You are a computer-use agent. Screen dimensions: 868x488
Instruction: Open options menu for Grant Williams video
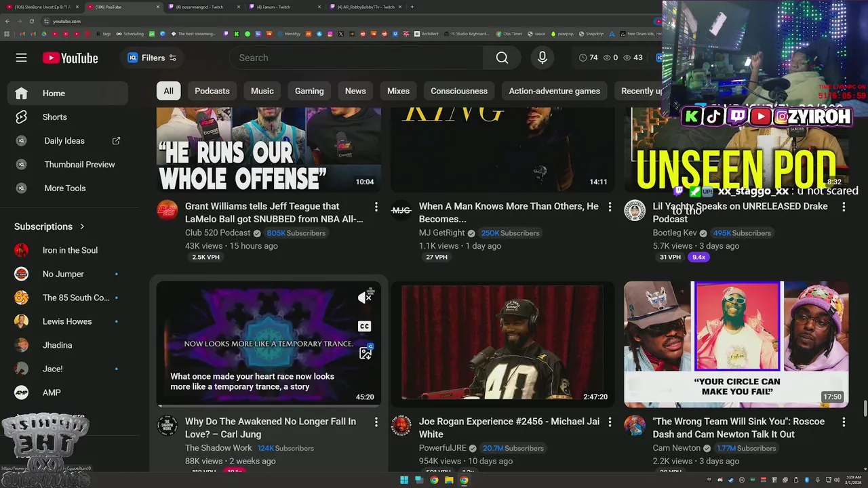pyautogui.click(x=376, y=206)
